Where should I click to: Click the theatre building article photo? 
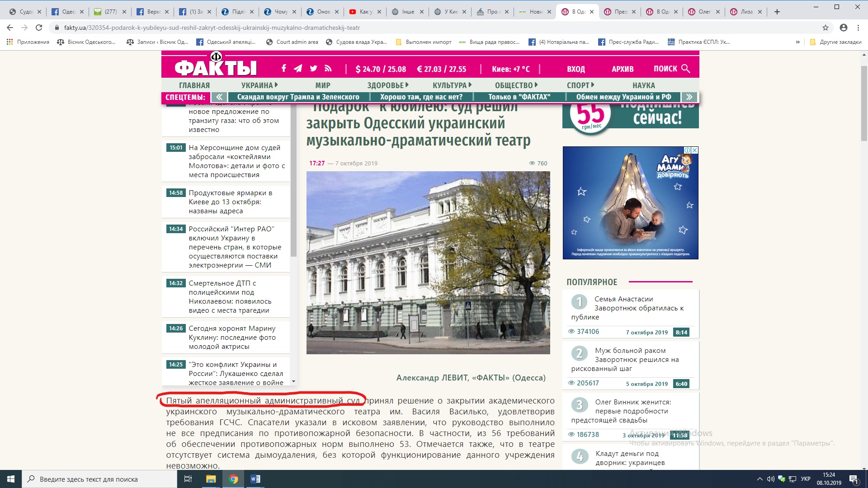click(428, 263)
